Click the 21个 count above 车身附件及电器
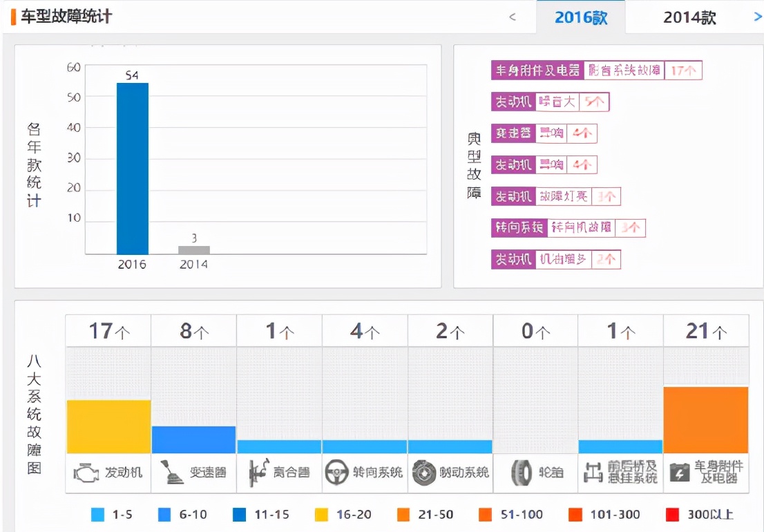The image size is (764, 532). [707, 331]
